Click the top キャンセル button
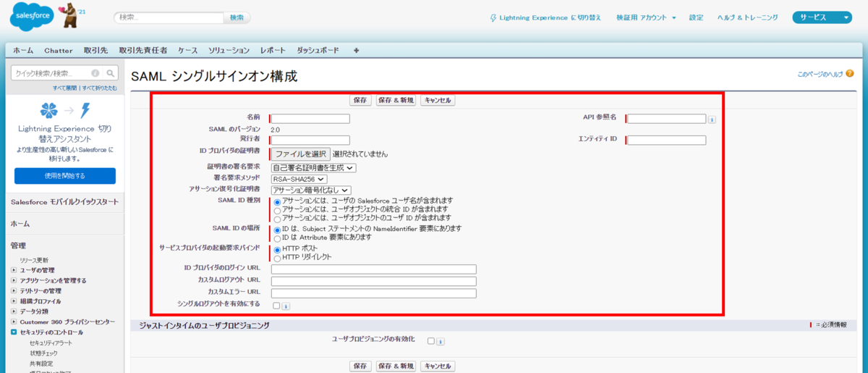The height and width of the screenshot is (373, 868). point(438,101)
